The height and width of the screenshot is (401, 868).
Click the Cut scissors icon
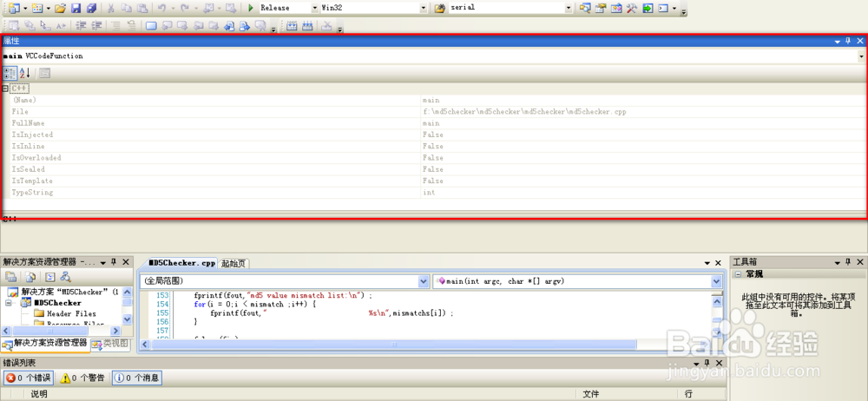(111, 8)
